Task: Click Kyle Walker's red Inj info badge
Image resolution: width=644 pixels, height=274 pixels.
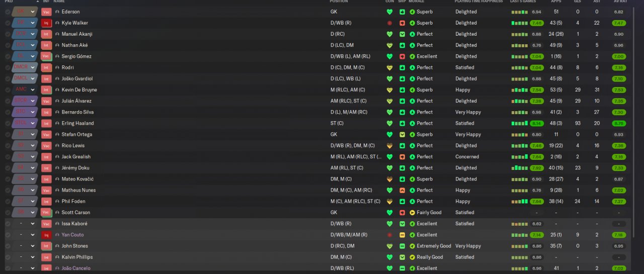Action: [x=46, y=23]
